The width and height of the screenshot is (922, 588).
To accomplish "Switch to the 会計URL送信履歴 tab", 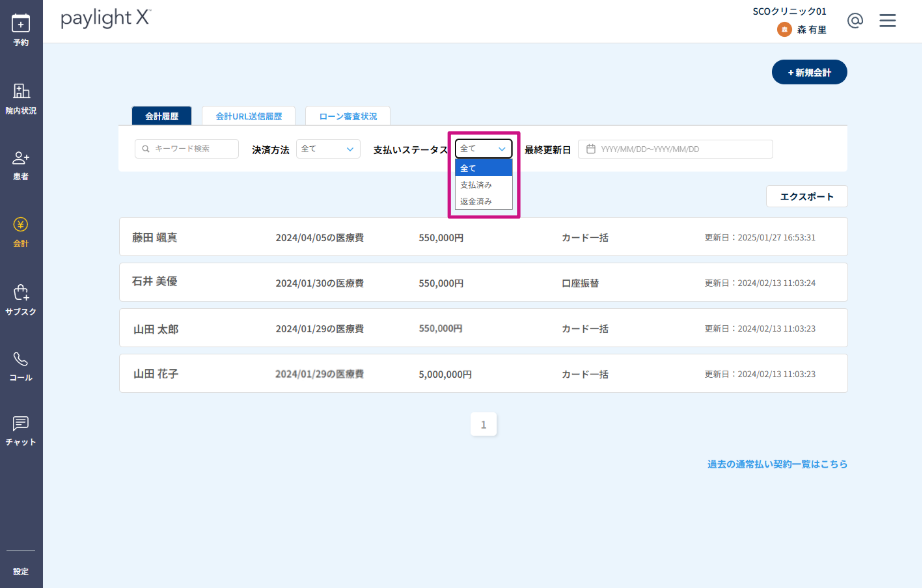I will (x=249, y=116).
